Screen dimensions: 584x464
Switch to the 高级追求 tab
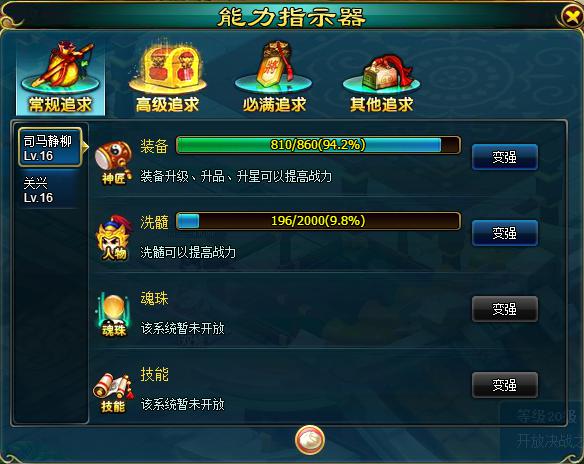click(x=167, y=77)
